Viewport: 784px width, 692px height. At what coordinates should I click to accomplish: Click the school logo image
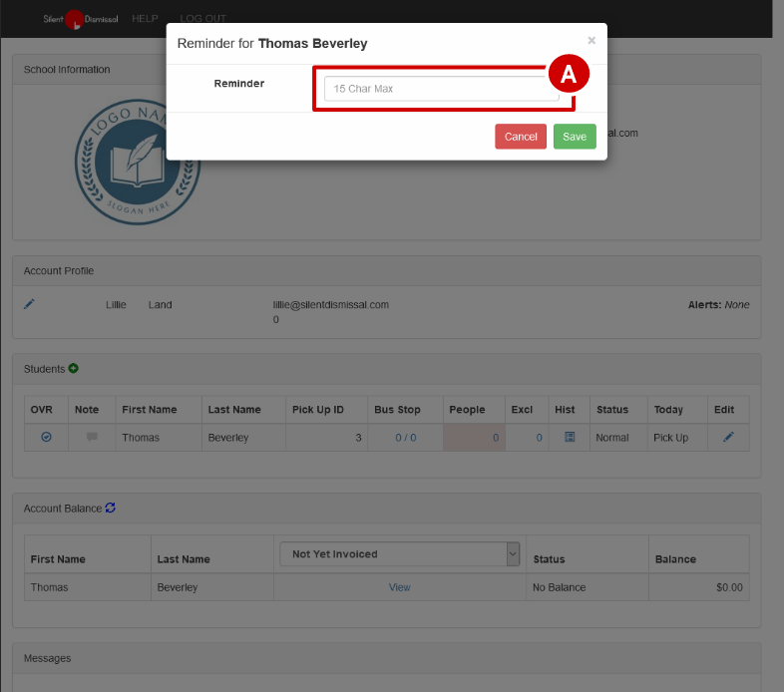click(x=138, y=163)
